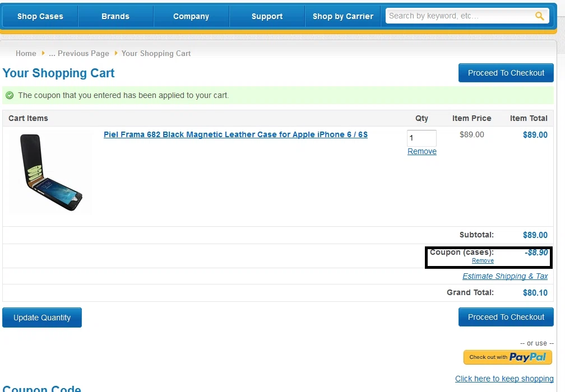Remove the applied cases coupon
This screenshot has height=392, width=565.
pyautogui.click(x=483, y=260)
